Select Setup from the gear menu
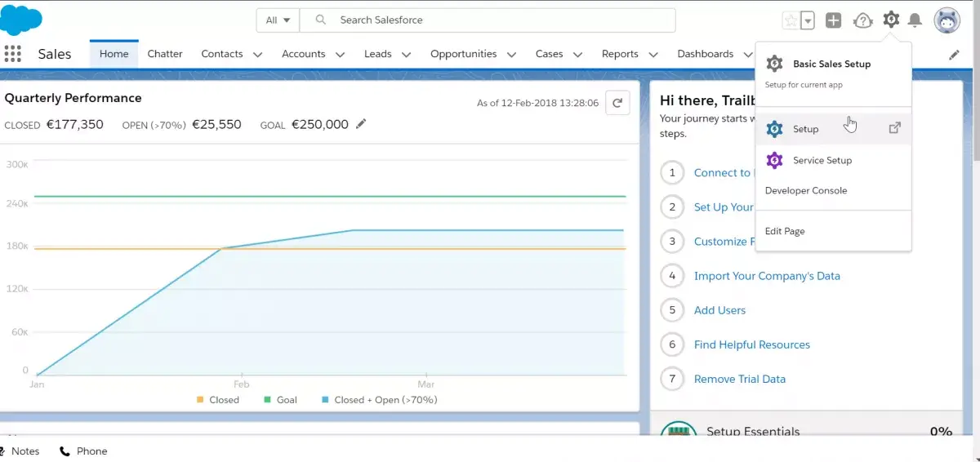Image resolution: width=980 pixels, height=462 pixels. (x=833, y=129)
